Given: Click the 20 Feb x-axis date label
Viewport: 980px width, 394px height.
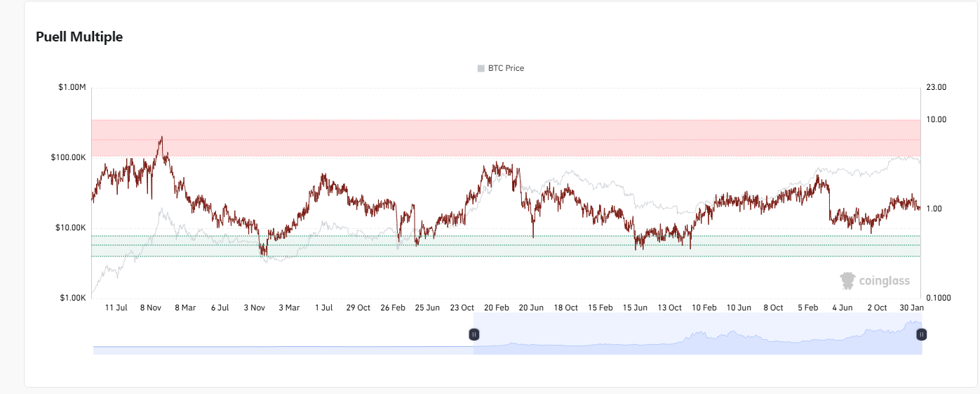Looking at the screenshot, I should coord(497,308).
